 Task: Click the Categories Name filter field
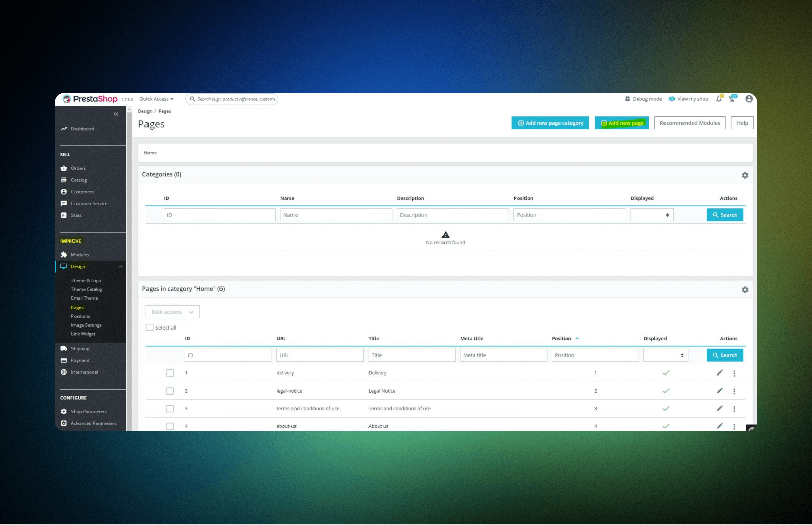pyautogui.click(x=336, y=215)
